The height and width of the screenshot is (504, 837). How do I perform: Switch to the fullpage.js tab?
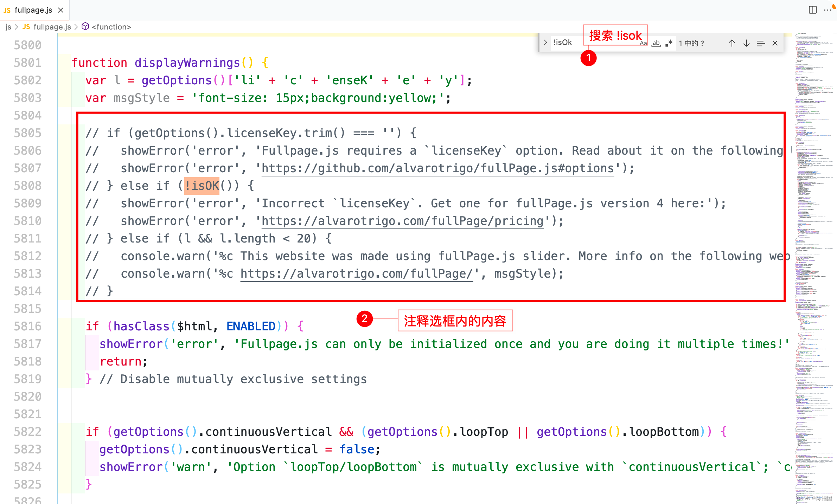click(33, 10)
